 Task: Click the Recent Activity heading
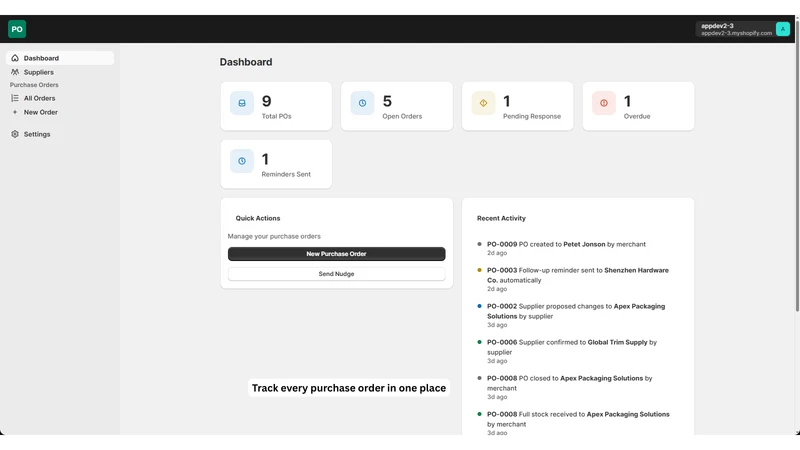coord(501,218)
